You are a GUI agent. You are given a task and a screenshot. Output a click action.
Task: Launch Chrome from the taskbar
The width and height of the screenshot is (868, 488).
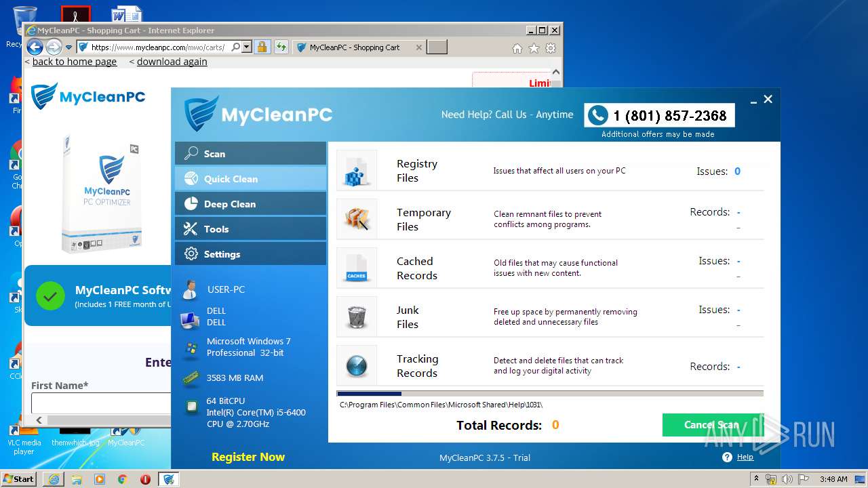coord(123,479)
